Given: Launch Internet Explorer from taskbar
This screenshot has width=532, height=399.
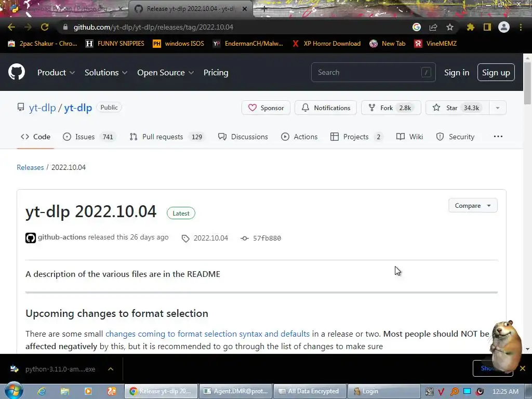Looking at the screenshot, I should click(x=42, y=391).
